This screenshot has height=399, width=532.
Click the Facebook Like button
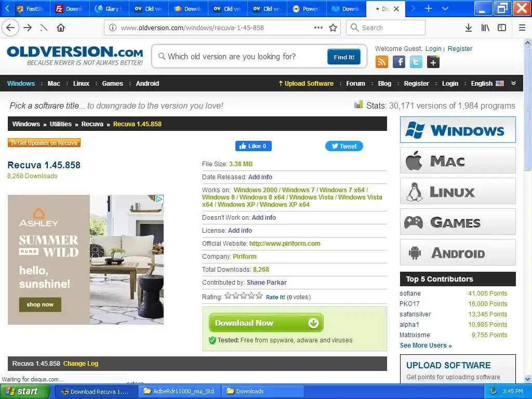pos(253,146)
